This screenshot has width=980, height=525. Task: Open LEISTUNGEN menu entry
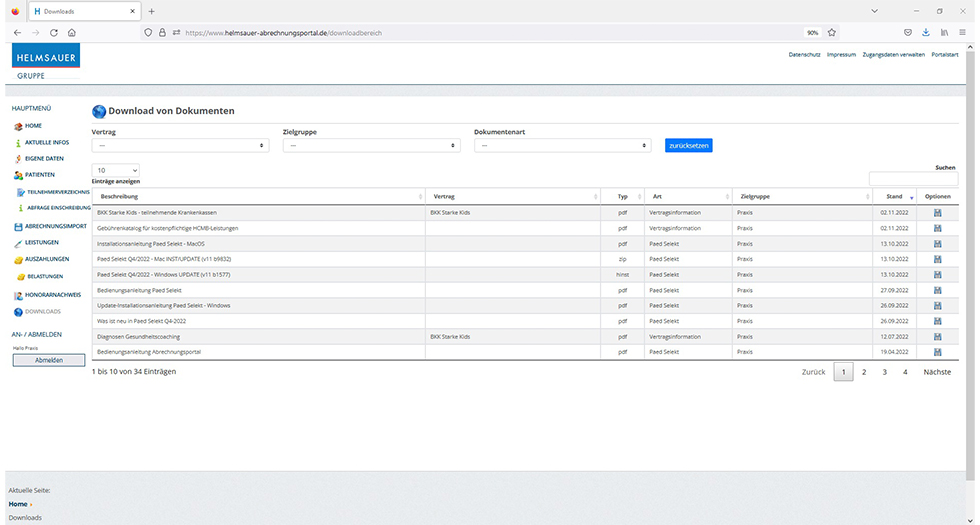(x=41, y=242)
